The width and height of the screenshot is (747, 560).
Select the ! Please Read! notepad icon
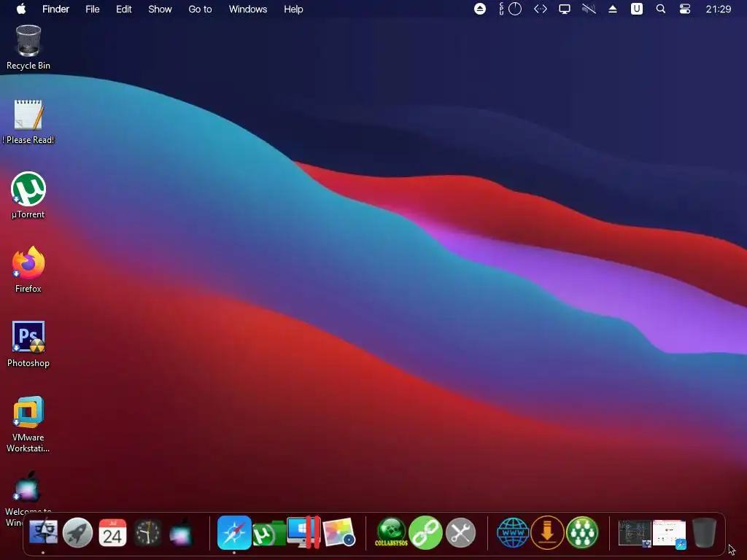tap(28, 122)
